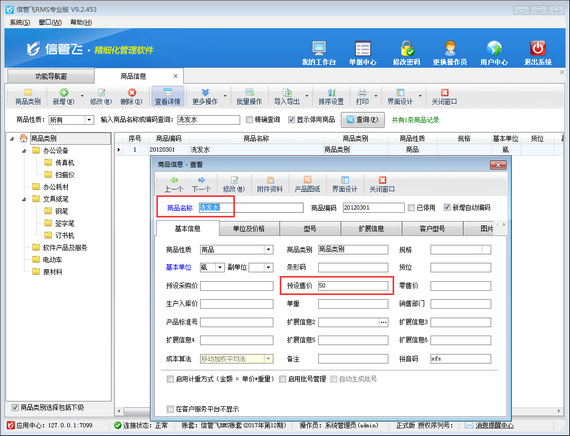Open 附件资料 in product dialog toolbar
Screen dimensions: 570x436
pos(270,184)
